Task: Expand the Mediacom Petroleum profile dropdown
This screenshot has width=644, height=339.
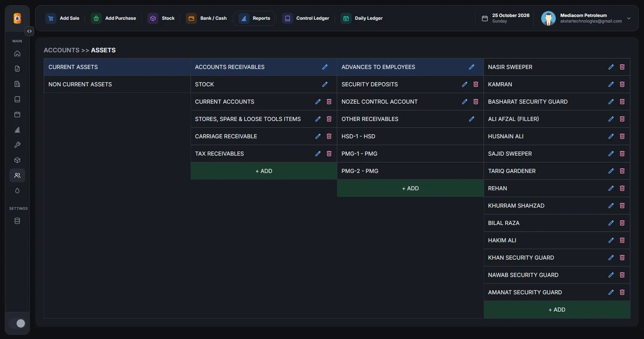Action: 629,18
